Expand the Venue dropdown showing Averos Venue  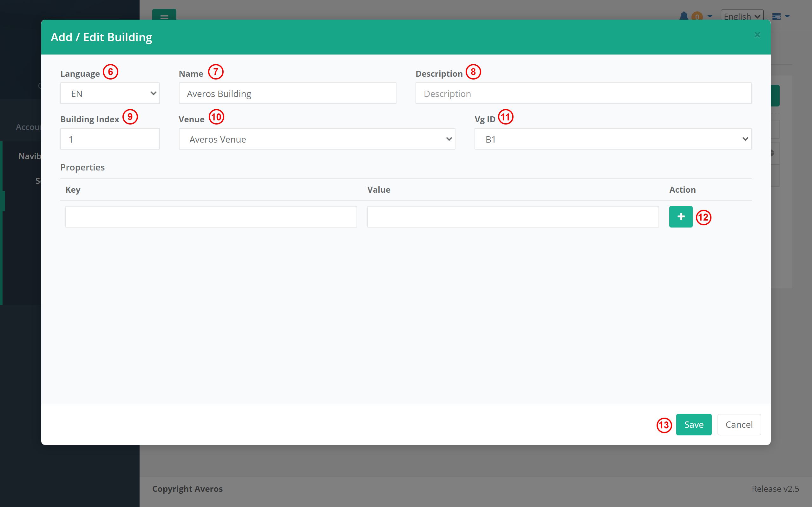click(x=317, y=139)
